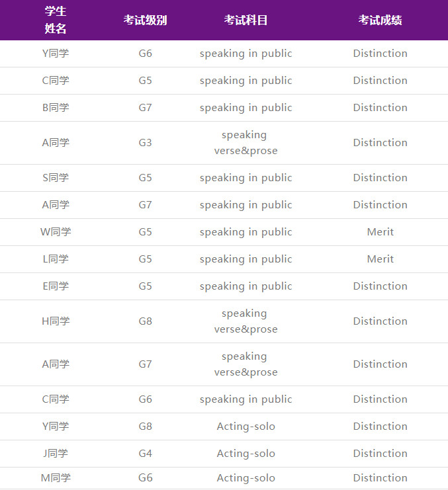Click speaking verse&prose in G3 row
448x490 pixels.
coord(246,142)
